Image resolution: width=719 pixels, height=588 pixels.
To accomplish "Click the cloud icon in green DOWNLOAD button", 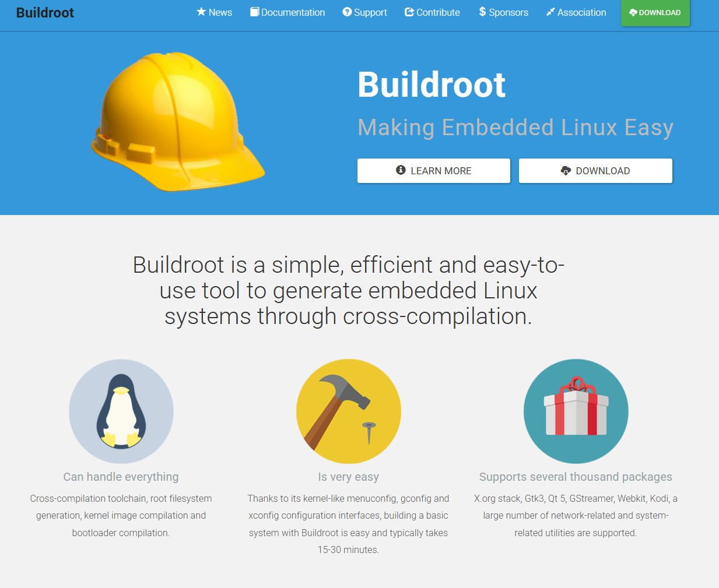I will [633, 12].
